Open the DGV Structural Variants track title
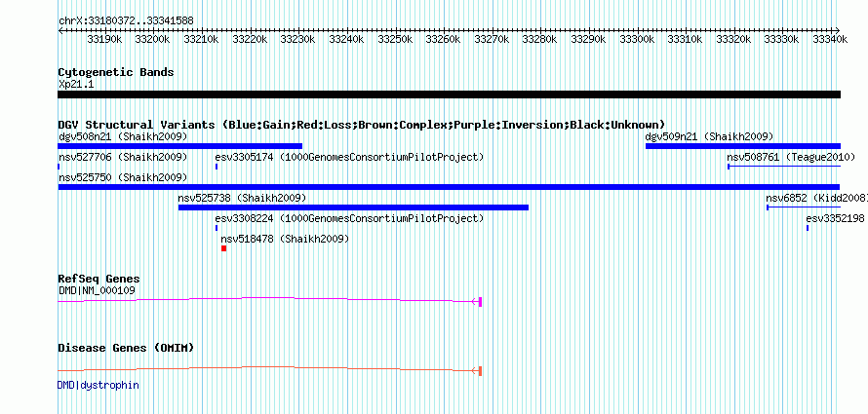The image size is (868, 414). click(362, 125)
